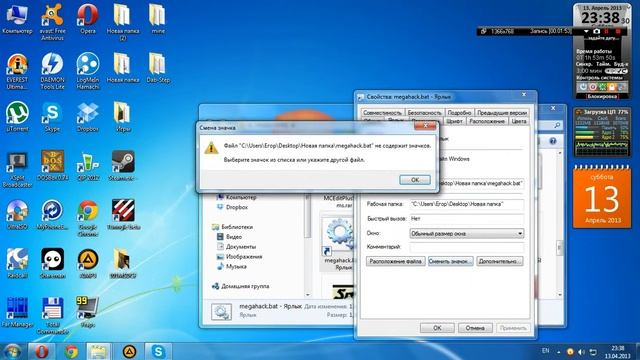This screenshot has width=640, height=360.
Task: Select the Игры folder on desktop
Action: [x=122, y=117]
